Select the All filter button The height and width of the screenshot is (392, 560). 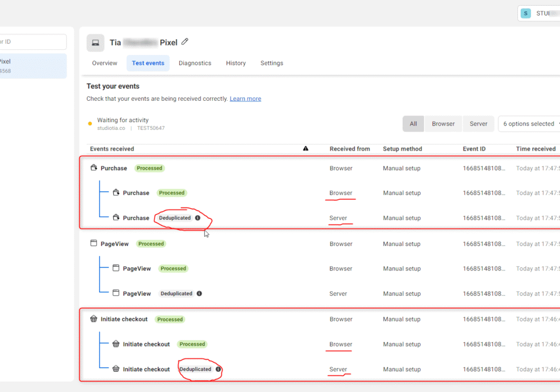413,124
